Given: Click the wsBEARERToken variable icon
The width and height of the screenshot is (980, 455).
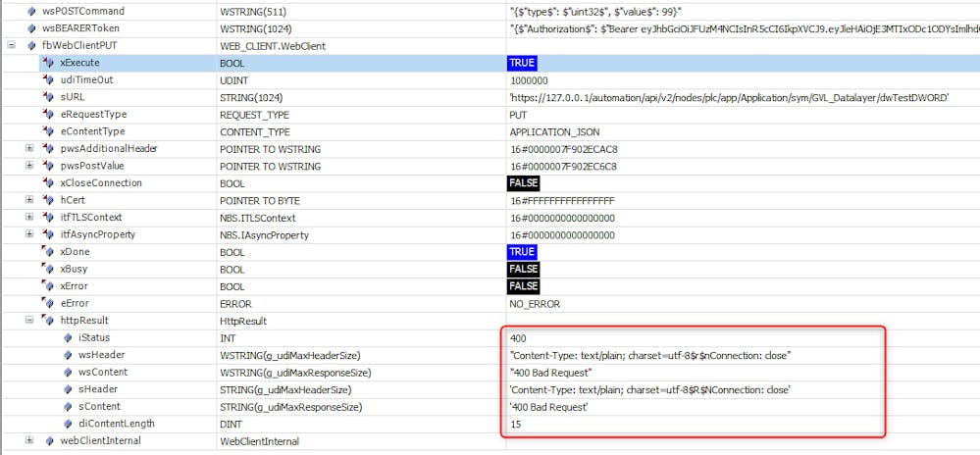Looking at the screenshot, I should pos(30,28).
